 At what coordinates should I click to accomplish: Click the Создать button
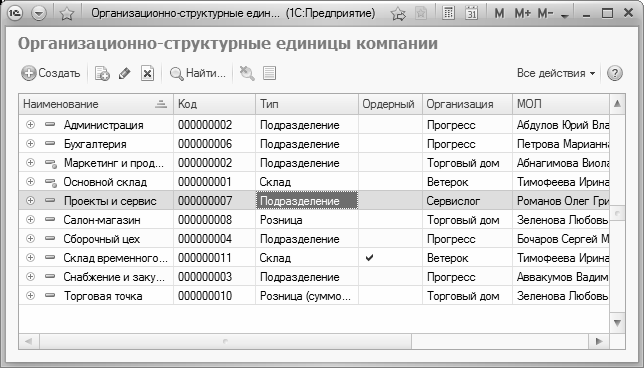pyautogui.click(x=51, y=74)
